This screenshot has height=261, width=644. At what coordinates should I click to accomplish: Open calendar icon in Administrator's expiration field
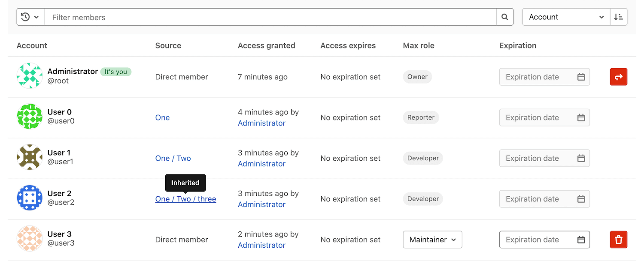coord(581,77)
